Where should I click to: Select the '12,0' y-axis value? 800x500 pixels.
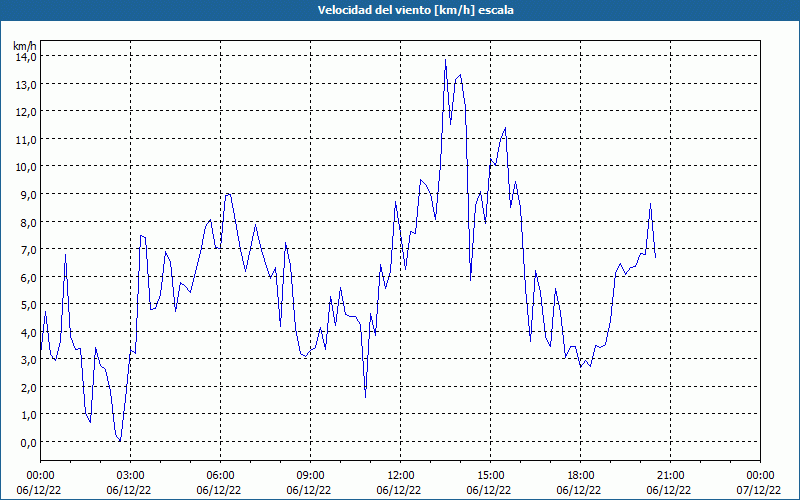click(x=28, y=112)
